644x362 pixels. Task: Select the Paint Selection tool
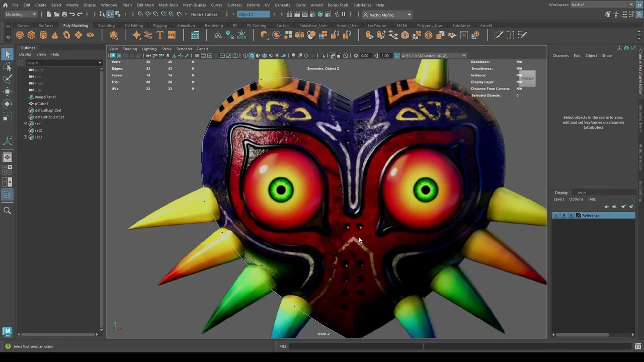click(x=8, y=79)
